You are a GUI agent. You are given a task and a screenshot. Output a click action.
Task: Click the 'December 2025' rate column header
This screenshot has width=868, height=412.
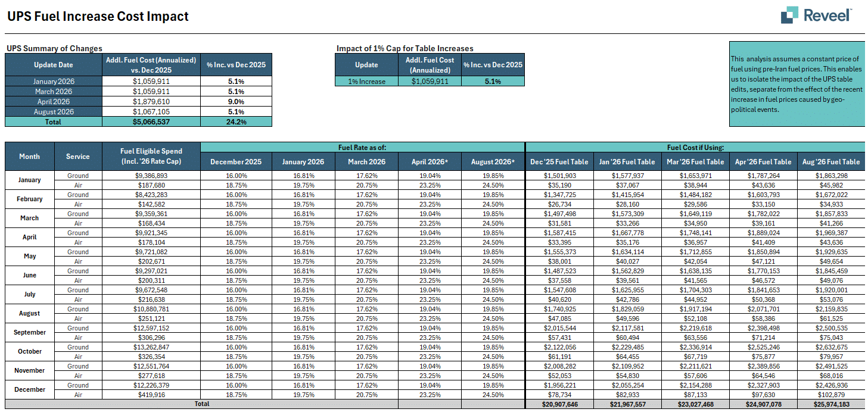pos(236,162)
